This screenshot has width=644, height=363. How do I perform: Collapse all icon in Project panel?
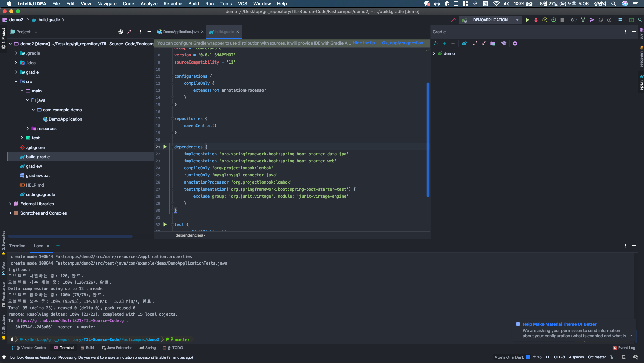click(x=129, y=32)
